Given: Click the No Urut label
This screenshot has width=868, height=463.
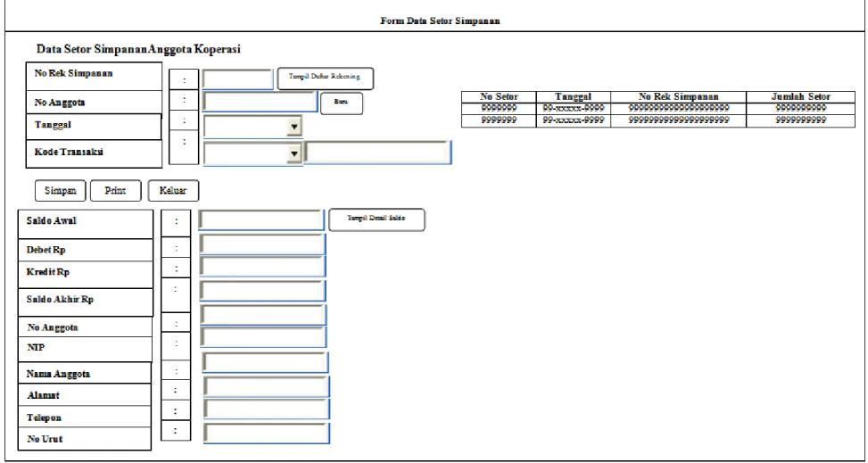Looking at the screenshot, I should (45, 439).
